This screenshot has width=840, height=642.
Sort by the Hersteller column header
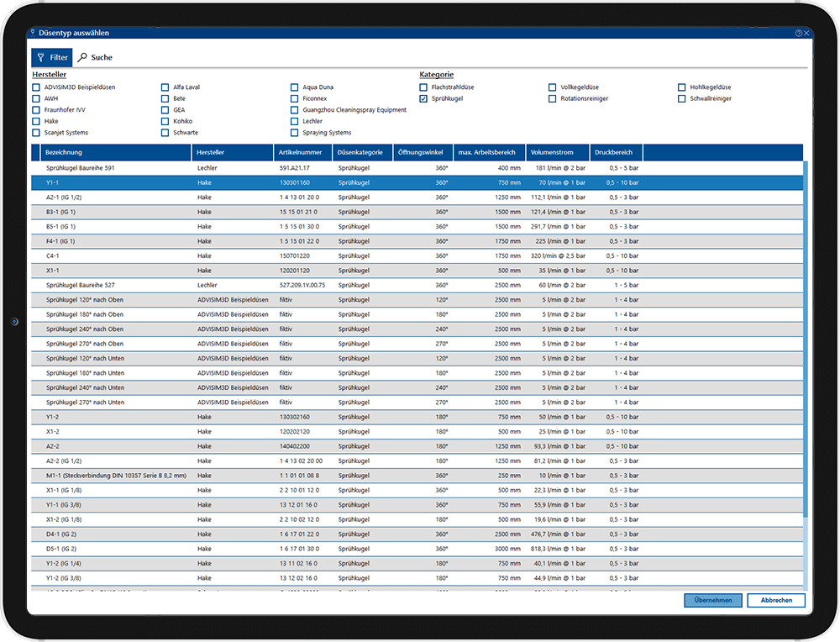point(233,153)
